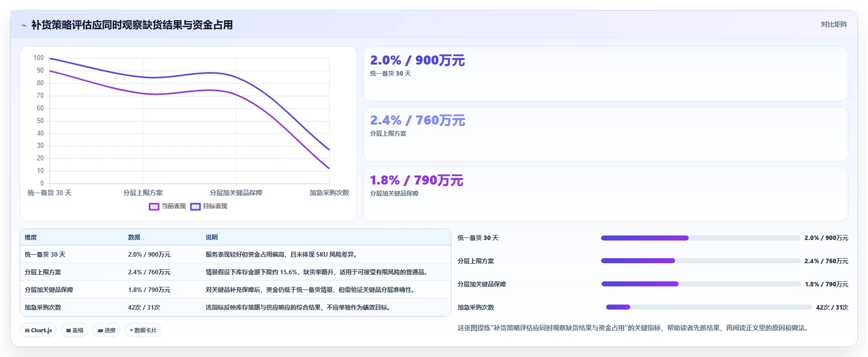Image resolution: width=868 pixels, height=357 pixels.
Task: Click the 表格 tag chip
Action: pyautogui.click(x=75, y=330)
